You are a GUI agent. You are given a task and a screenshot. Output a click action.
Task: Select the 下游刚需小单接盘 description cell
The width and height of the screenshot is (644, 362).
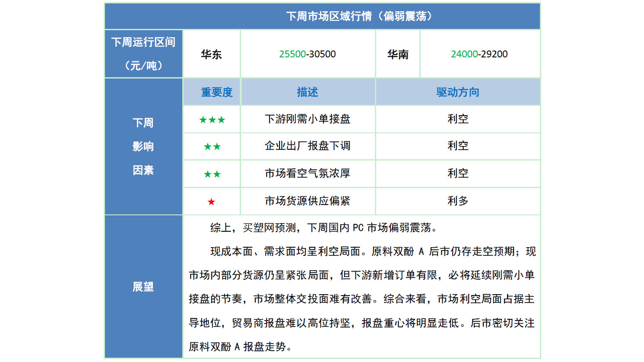307,119
